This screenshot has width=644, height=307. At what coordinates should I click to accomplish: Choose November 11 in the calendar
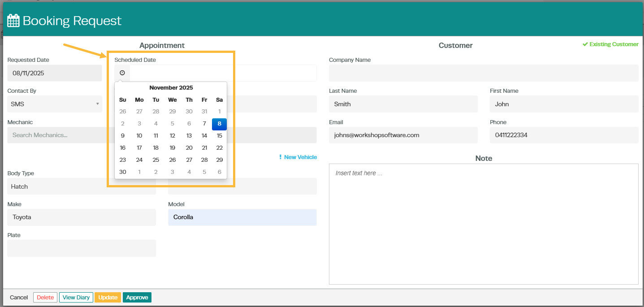[x=156, y=136]
